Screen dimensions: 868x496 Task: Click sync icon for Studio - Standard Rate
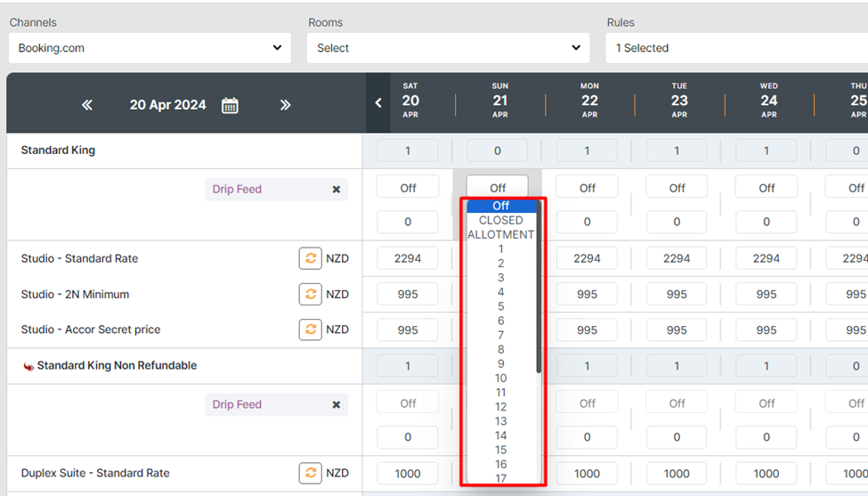pos(310,258)
